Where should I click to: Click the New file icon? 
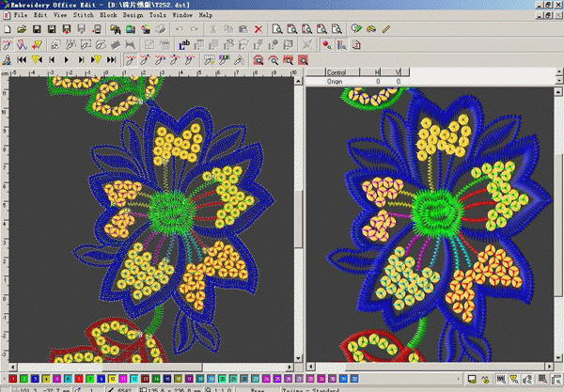tap(7, 30)
